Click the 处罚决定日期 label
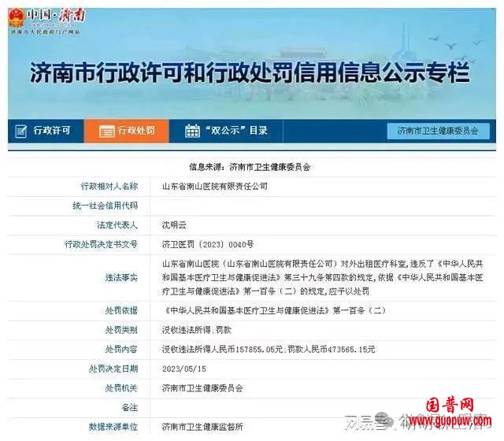This screenshot has height=441, width=504. tap(113, 369)
